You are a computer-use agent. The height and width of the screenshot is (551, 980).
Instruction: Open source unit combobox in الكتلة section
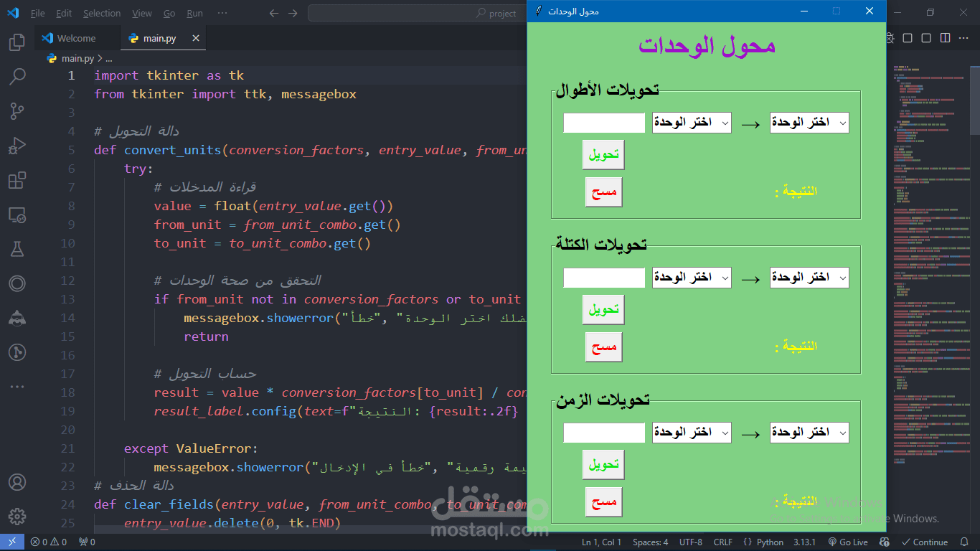point(692,278)
